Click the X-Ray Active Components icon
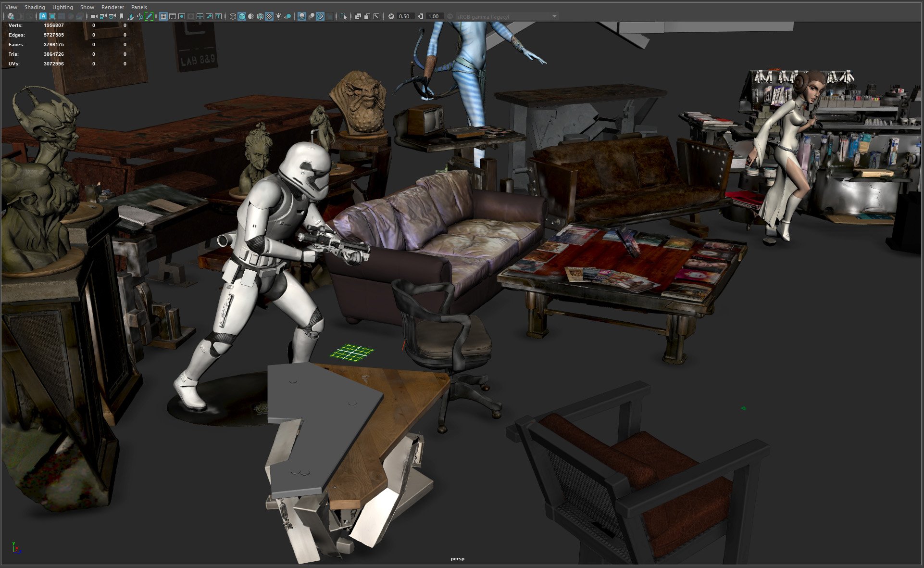The height and width of the screenshot is (568, 924). [367, 16]
